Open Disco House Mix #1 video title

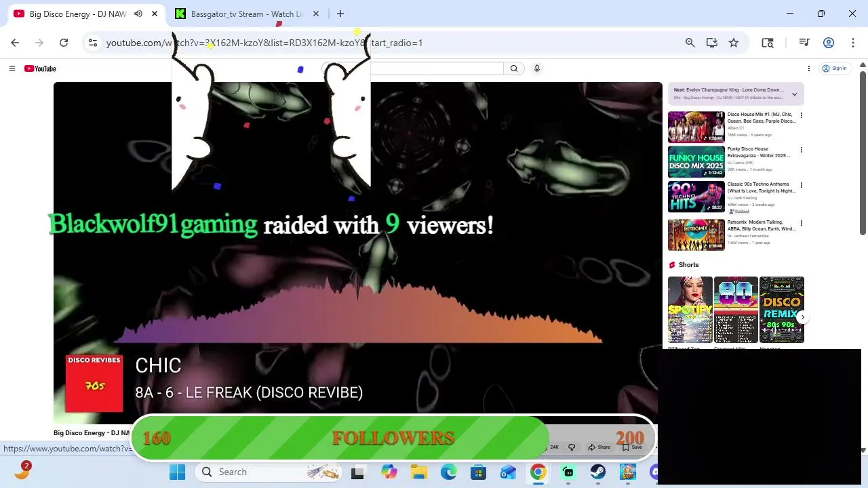coord(761,118)
